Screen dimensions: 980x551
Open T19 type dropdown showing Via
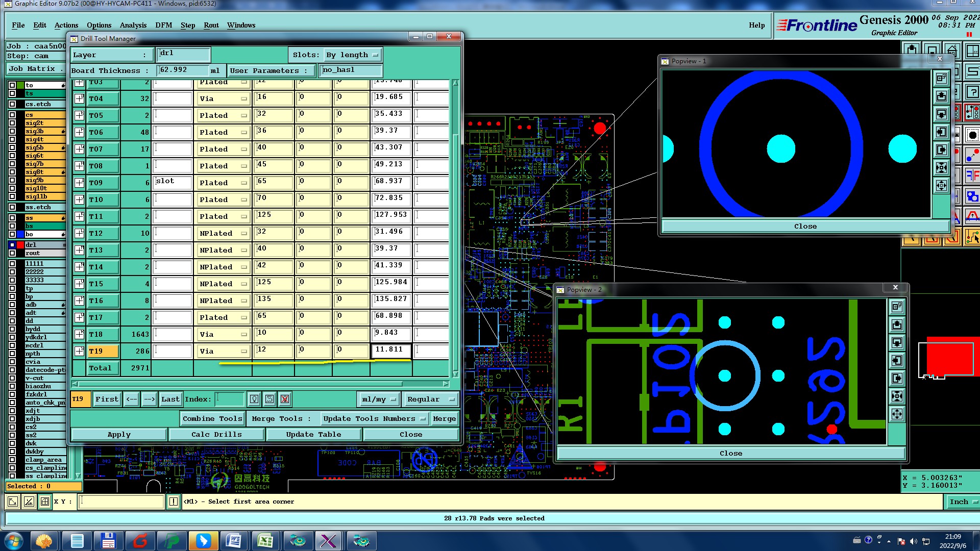pos(223,351)
